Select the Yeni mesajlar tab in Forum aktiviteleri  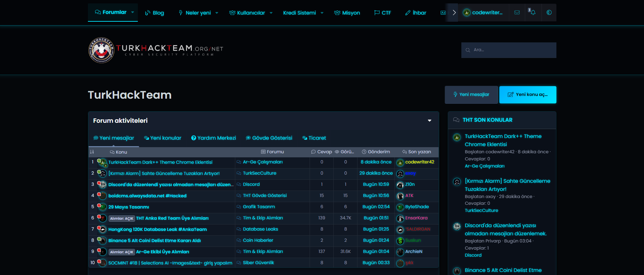coord(114,138)
